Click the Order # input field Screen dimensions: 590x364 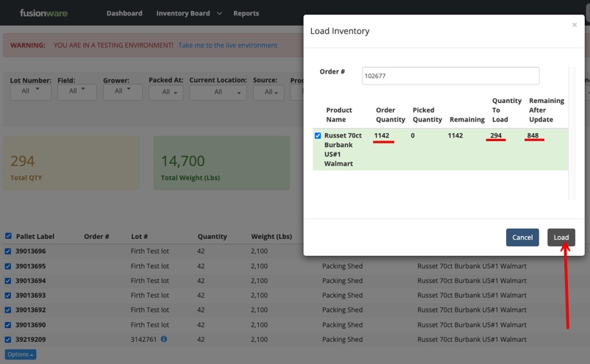pos(450,75)
